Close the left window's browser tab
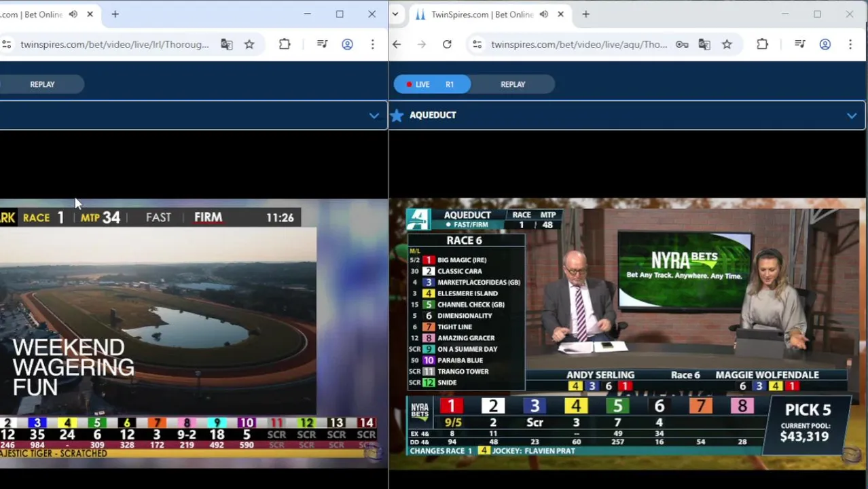 tap(90, 14)
